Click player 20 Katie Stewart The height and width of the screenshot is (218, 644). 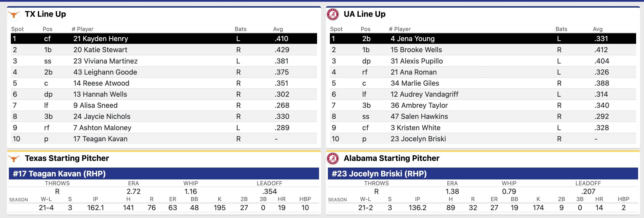(x=100, y=50)
